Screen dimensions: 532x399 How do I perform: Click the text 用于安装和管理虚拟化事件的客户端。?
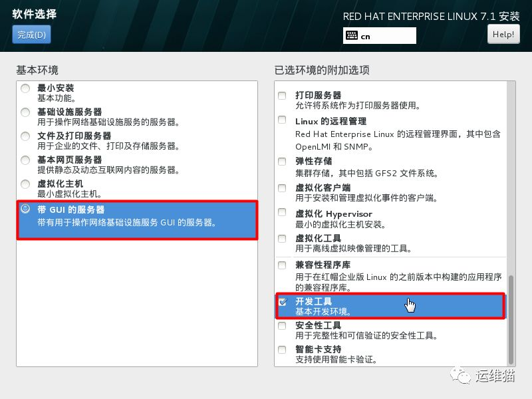[366, 198]
